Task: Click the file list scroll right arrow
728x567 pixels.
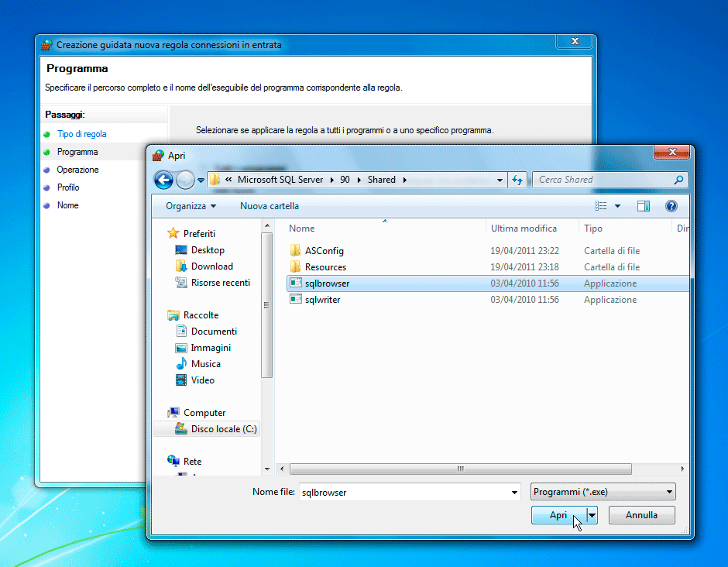Action: point(682,469)
